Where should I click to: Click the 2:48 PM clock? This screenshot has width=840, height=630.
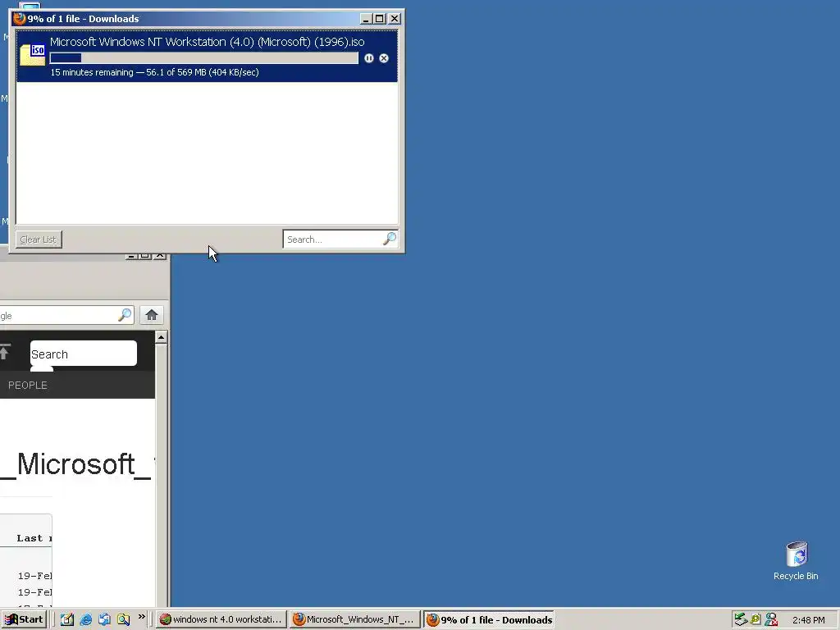pyautogui.click(x=808, y=620)
